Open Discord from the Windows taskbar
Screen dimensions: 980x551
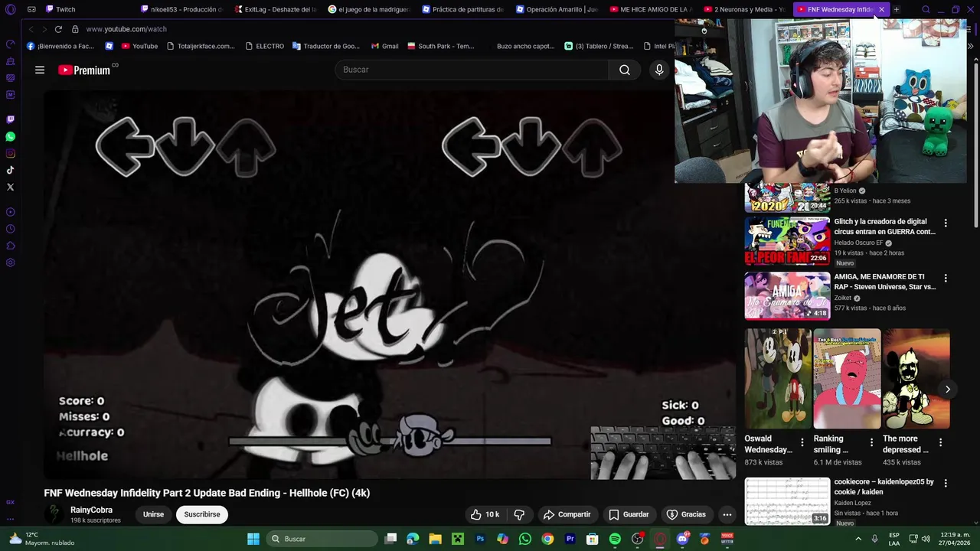coord(682,539)
